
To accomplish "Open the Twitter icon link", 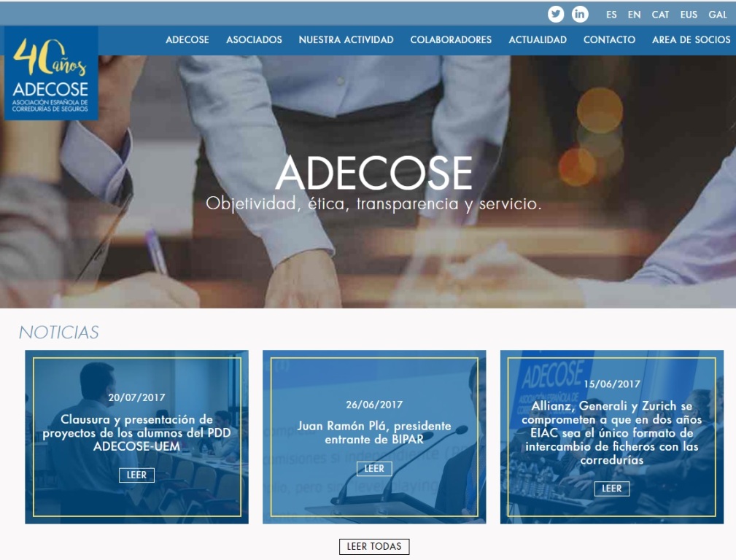I will [x=556, y=14].
